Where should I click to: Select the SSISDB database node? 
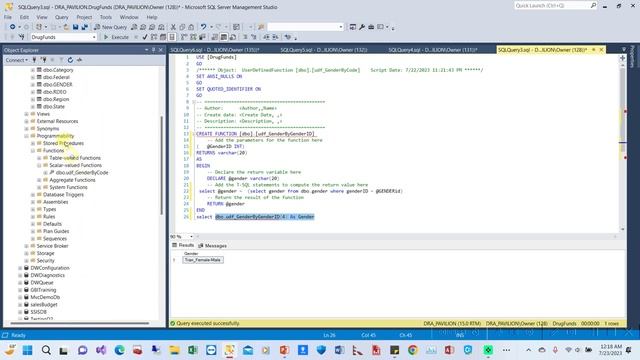[x=38, y=312]
